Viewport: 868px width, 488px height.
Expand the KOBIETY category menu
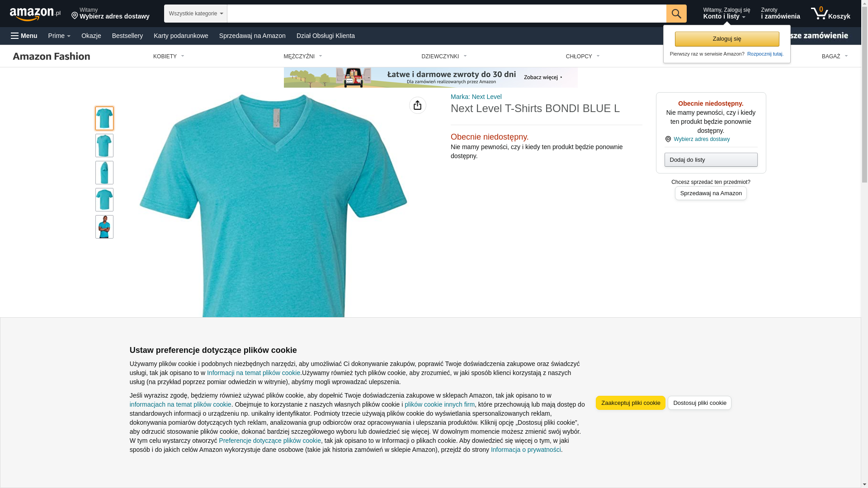[x=169, y=56]
